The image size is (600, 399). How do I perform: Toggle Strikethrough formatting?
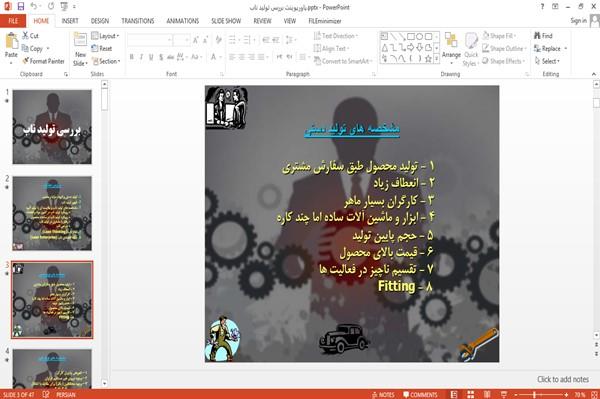pyautogui.click(x=171, y=57)
